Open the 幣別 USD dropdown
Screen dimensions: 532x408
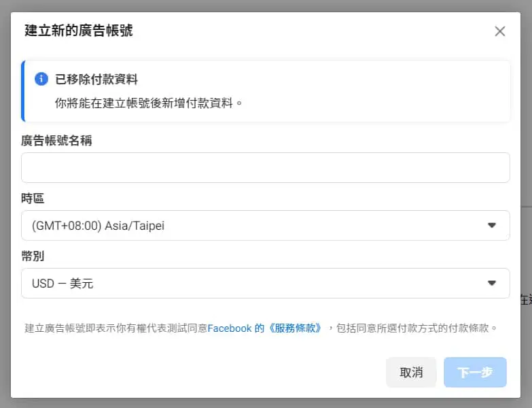[x=266, y=284]
